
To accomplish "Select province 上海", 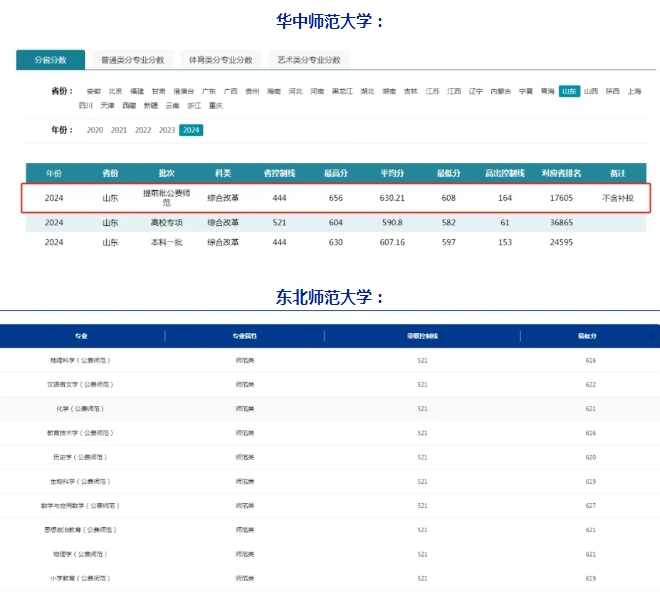I will pyautogui.click(x=634, y=91).
